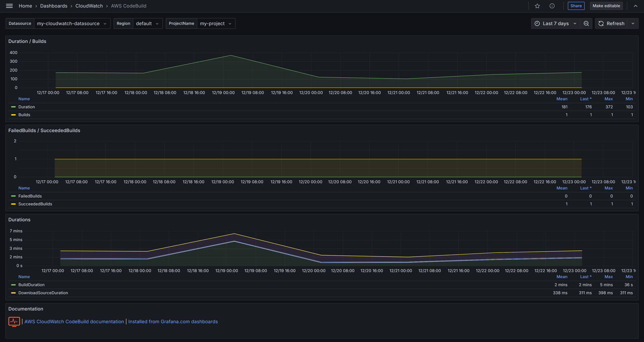Open AWS CloudWatch CodeBuild documentation link

(74, 321)
